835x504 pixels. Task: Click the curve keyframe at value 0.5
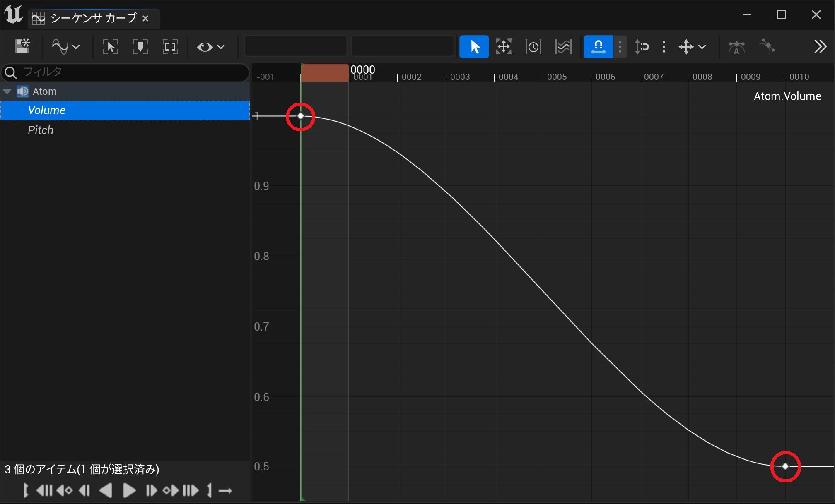tap(785, 466)
